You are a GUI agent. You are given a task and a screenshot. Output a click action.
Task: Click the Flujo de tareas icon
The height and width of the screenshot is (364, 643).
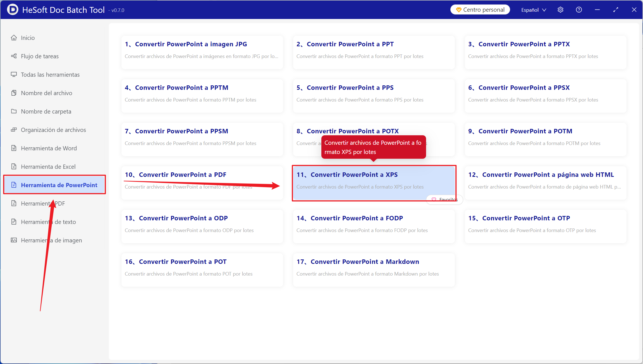coord(14,56)
